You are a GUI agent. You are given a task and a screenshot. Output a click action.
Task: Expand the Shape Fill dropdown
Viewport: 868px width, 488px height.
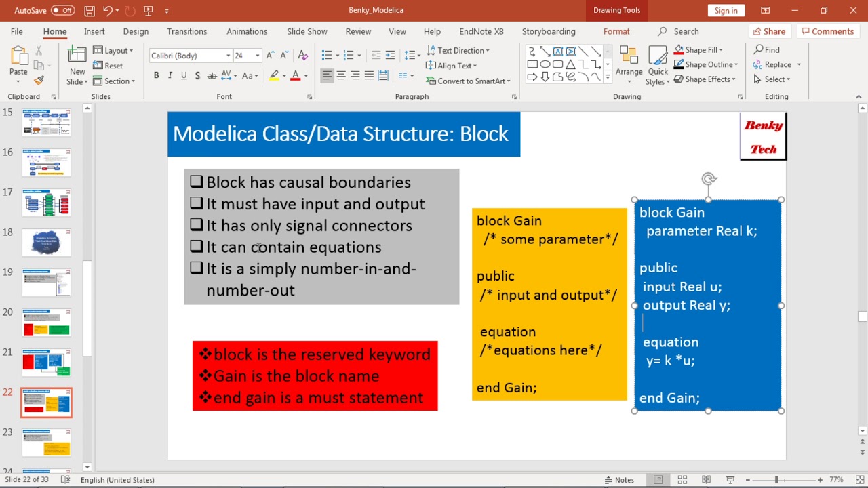click(698, 49)
